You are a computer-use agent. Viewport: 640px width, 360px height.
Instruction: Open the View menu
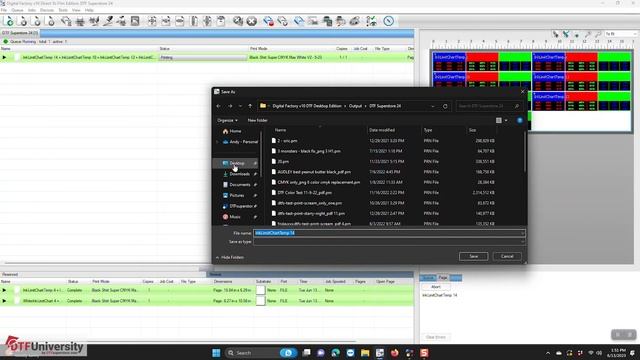point(76,10)
